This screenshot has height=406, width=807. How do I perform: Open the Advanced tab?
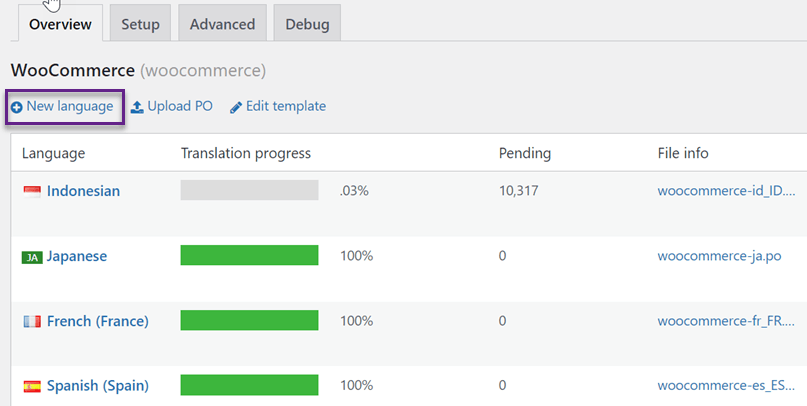tap(222, 24)
